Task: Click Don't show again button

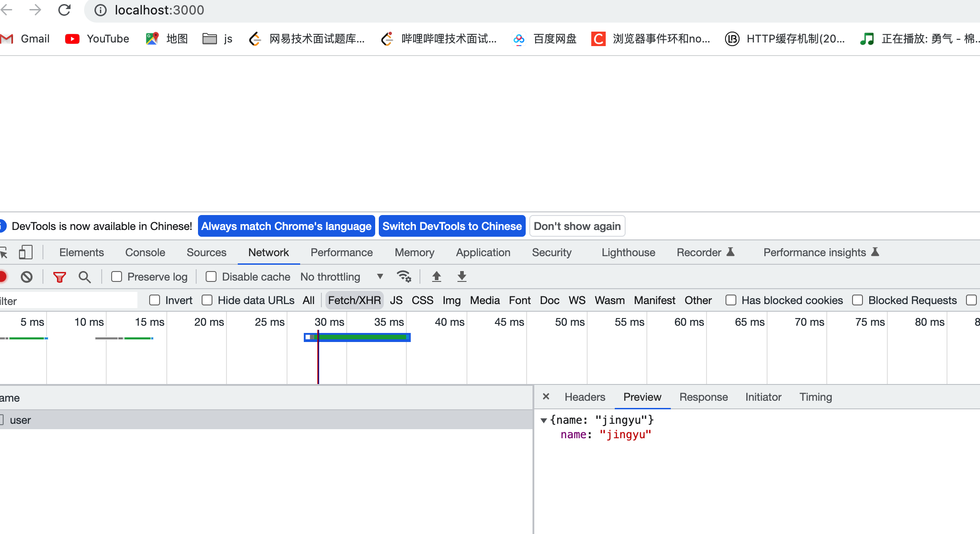Action: (x=577, y=226)
